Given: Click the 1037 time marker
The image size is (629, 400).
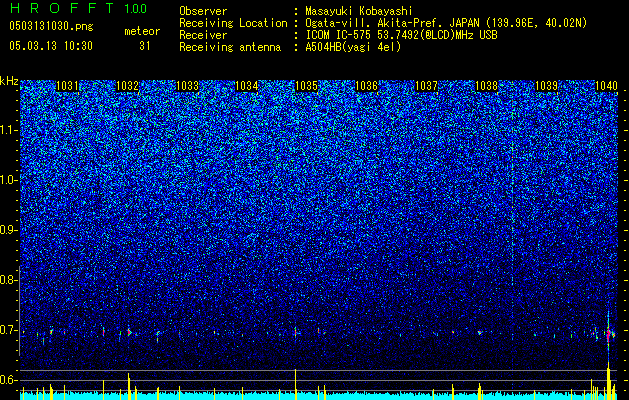Looking at the screenshot, I should [x=426, y=86].
